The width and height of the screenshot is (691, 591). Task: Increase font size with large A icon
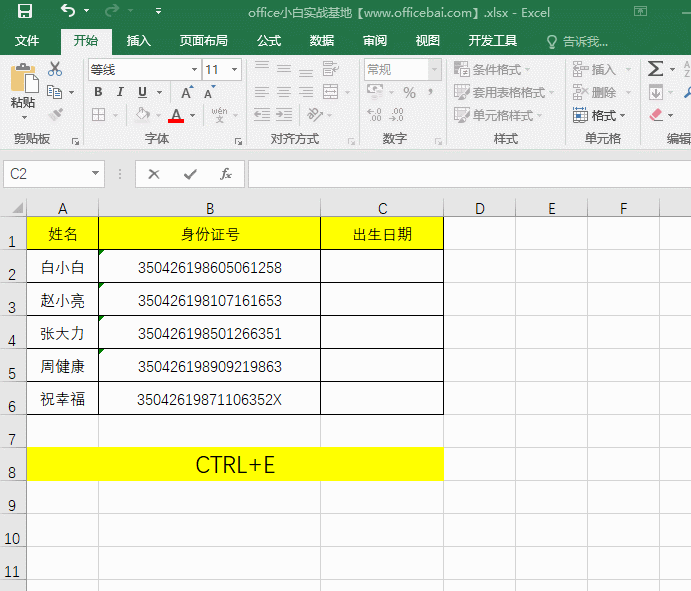[x=187, y=93]
